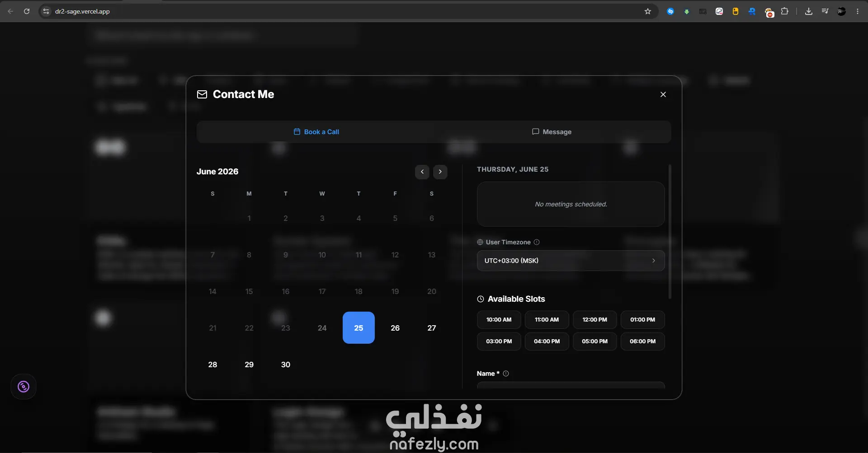Image resolution: width=868 pixels, height=453 pixels.
Task: Select June 29 on the calendar
Action: point(249,364)
